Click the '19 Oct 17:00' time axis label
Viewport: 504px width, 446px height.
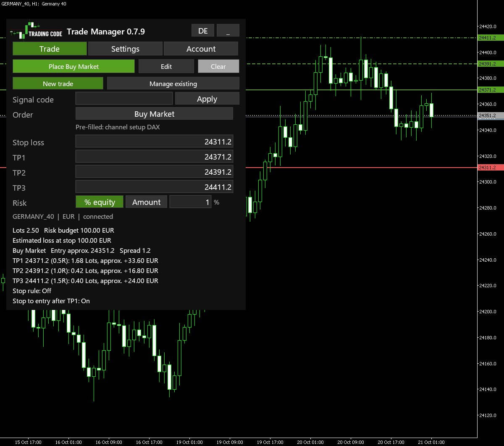[x=270, y=442]
